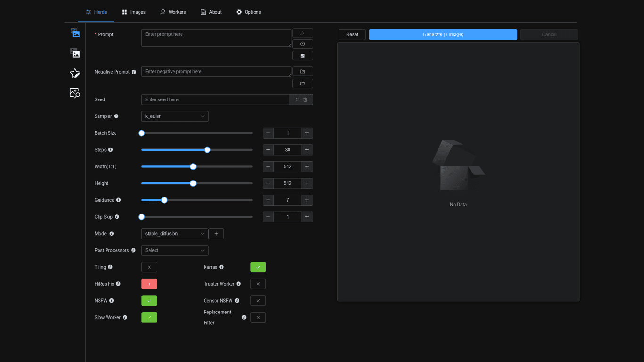Open the Sampler k_euler dropdown
The image size is (644, 362).
tap(175, 116)
